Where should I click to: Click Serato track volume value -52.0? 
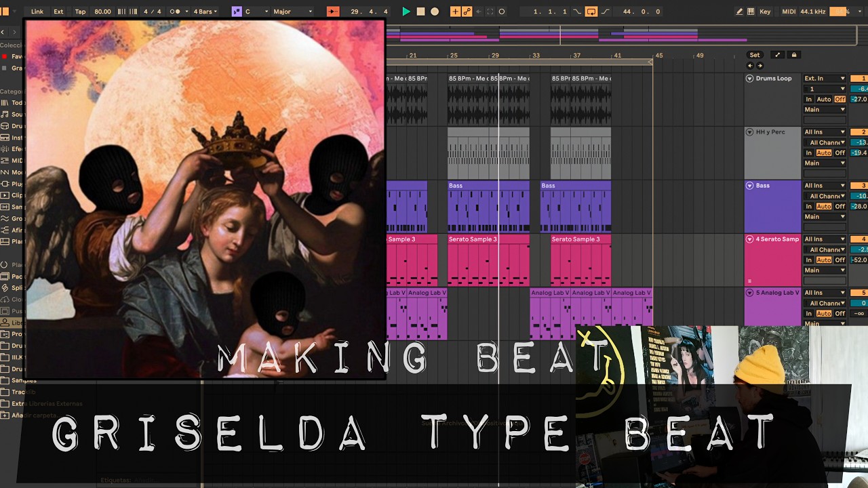tap(860, 260)
